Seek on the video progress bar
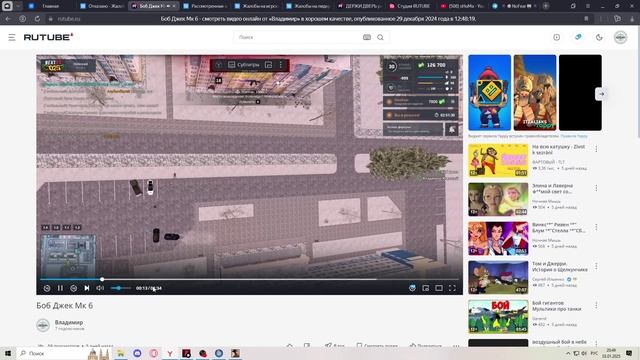 coord(249,279)
